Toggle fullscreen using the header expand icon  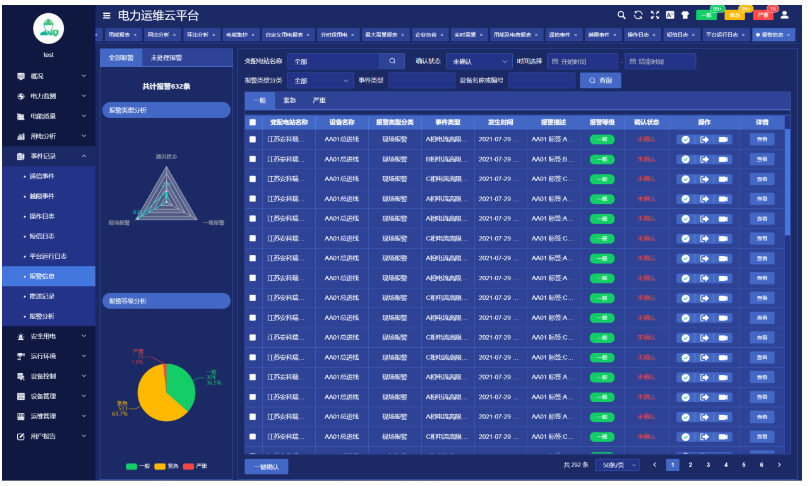(x=654, y=15)
